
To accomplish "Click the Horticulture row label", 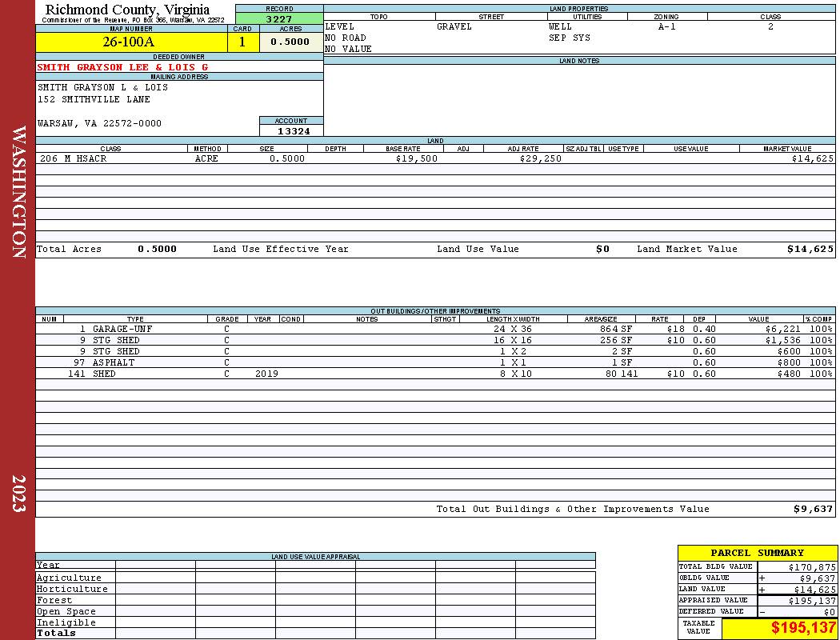I will (x=72, y=589).
